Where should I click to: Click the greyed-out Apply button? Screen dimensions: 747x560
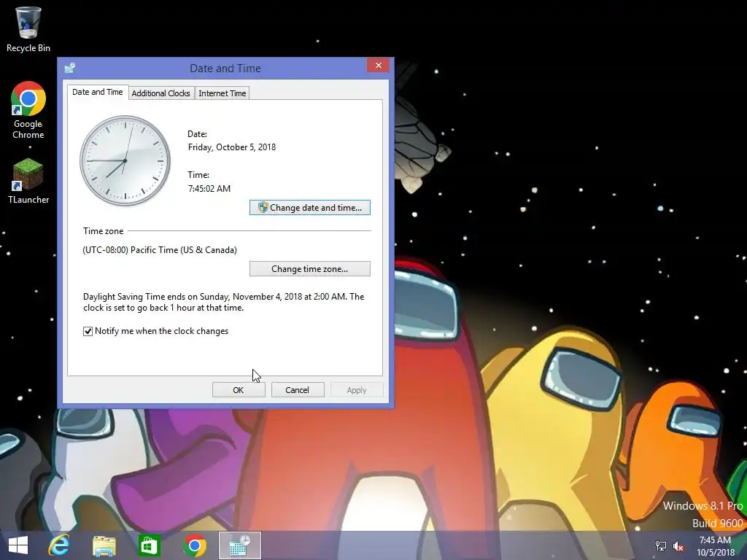tap(356, 390)
